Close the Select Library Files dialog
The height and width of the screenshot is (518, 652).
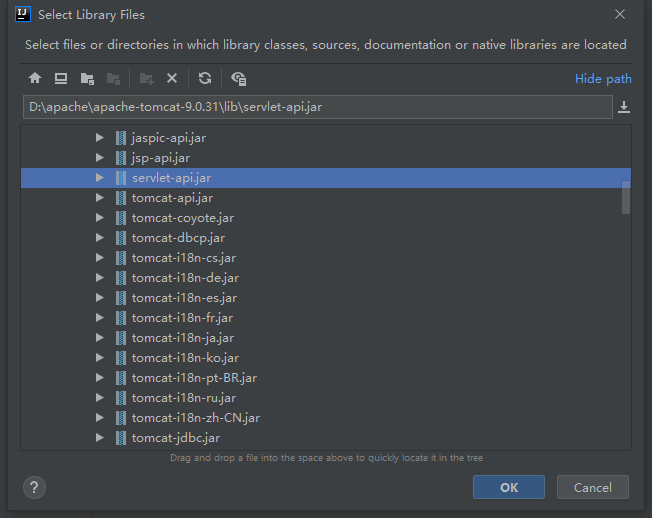(x=620, y=14)
